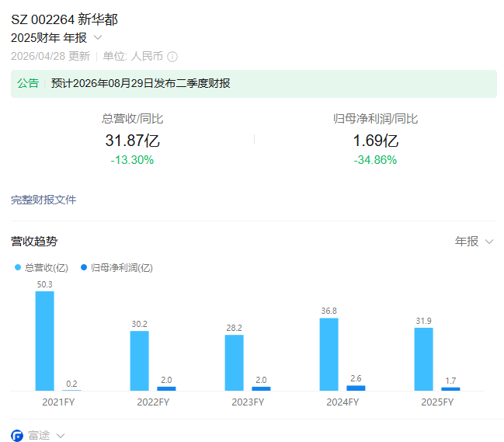The image size is (504, 442).
Task: Open the 完整财报文件 link
Action: point(43,200)
